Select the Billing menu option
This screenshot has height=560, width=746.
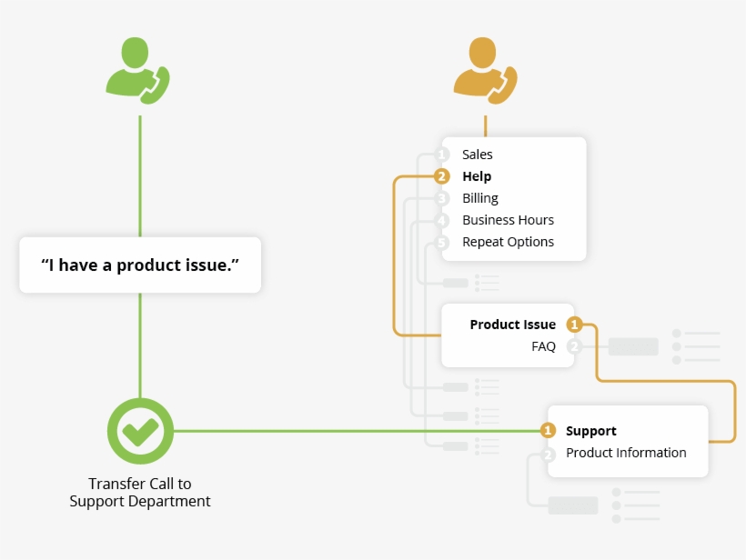click(479, 197)
